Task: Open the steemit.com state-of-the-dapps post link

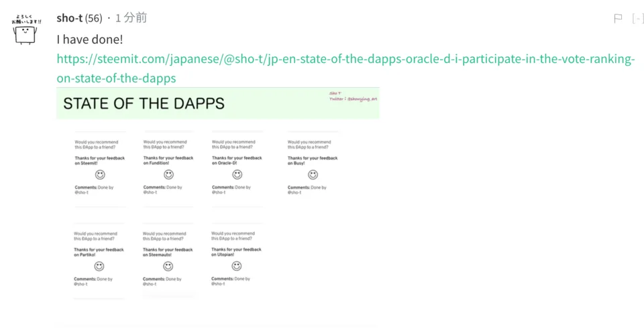Action: 346,68
